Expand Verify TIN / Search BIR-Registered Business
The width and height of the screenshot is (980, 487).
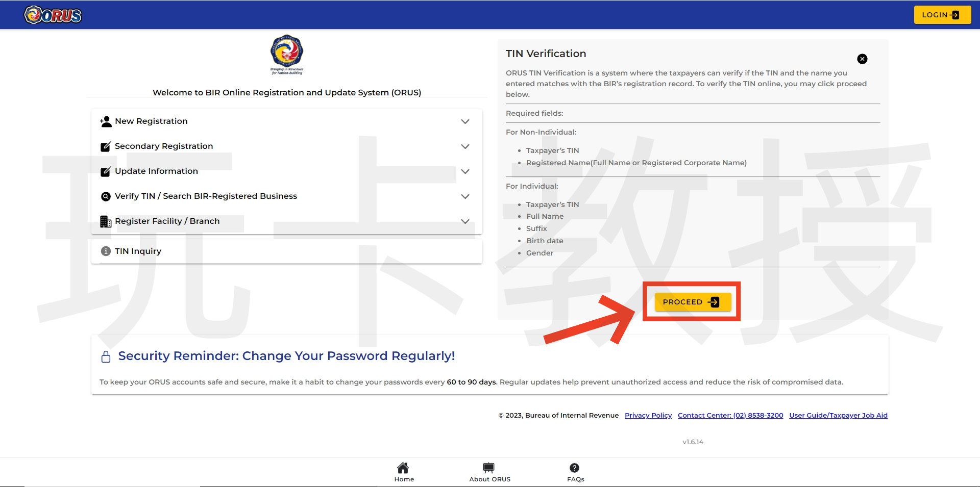tap(465, 196)
